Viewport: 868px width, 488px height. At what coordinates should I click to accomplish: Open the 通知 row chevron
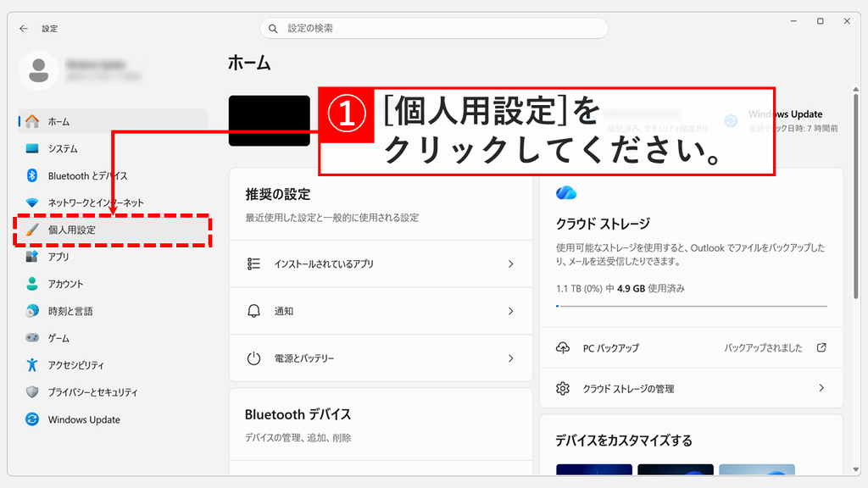click(x=511, y=311)
